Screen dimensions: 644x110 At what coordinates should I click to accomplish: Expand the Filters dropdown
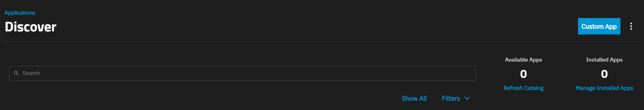(x=455, y=98)
